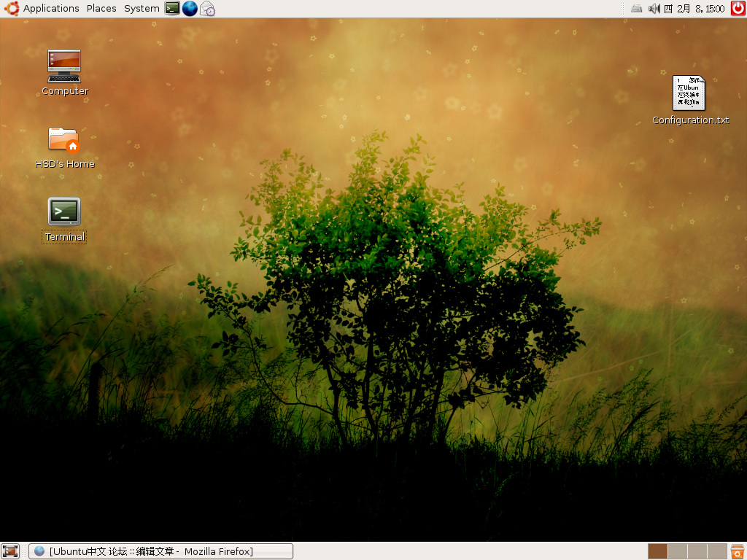The height and width of the screenshot is (560, 747).
Task: Open the volume control speaker icon
Action: point(654,9)
